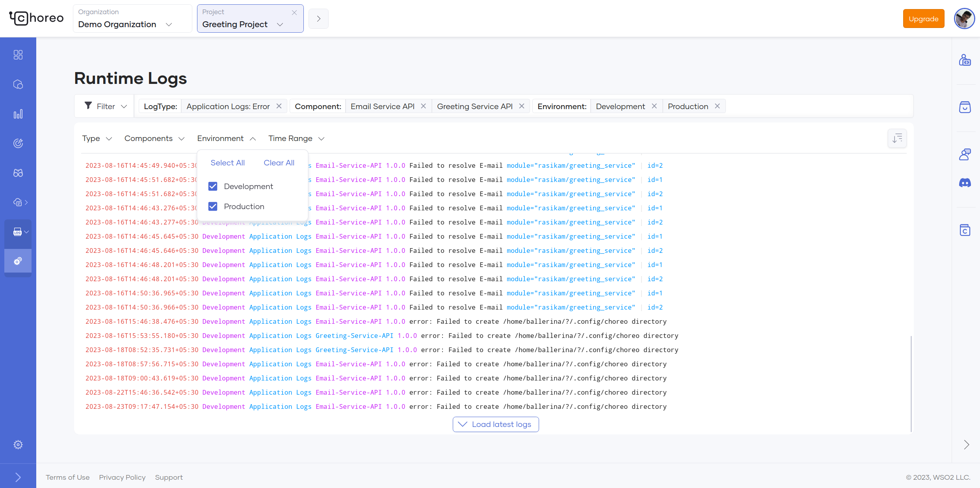
Task: Open Project Greeting Project dropdown
Action: click(x=250, y=19)
